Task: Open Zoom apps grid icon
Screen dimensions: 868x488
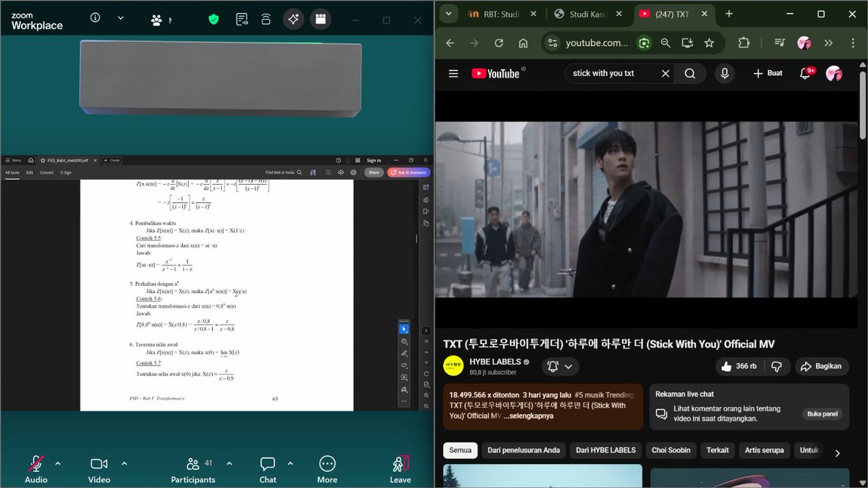Action: pyautogui.click(x=321, y=20)
